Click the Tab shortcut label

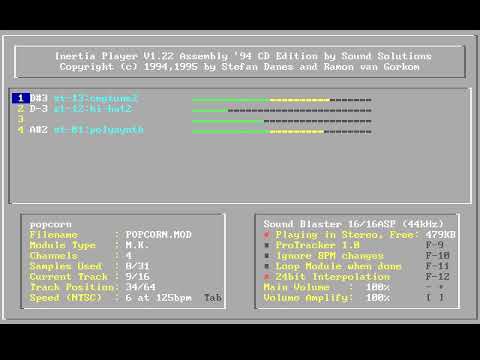pos(213,297)
